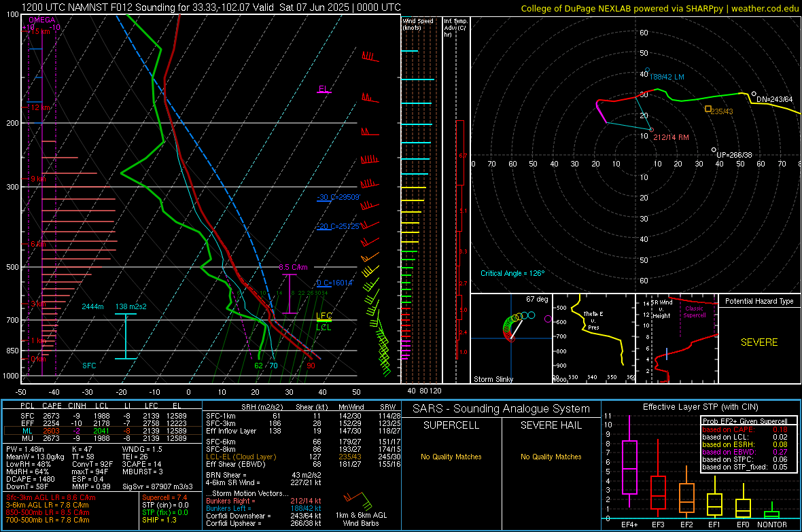
Task: Click the SFC-1km row in the SRH table
Action: pos(303,416)
